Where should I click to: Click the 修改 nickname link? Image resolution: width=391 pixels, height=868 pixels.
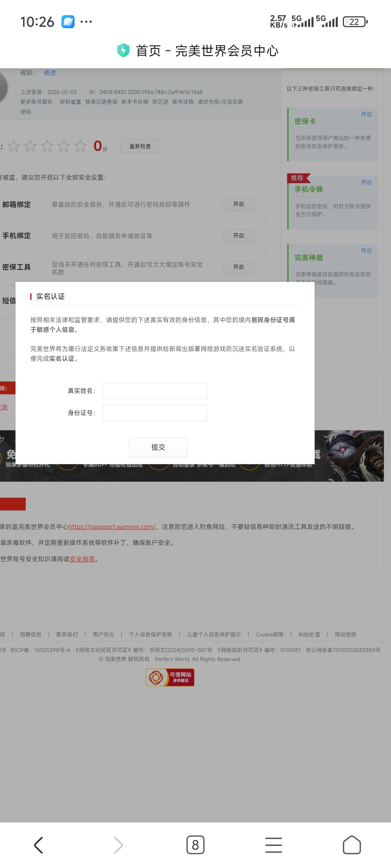pyautogui.click(x=50, y=73)
